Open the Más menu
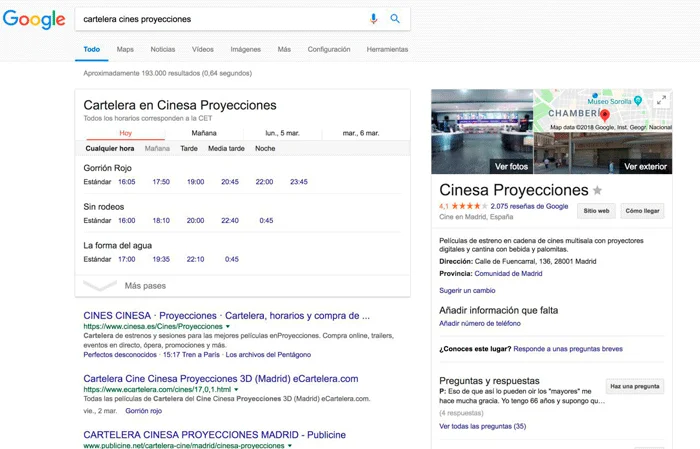This screenshot has height=449, width=700. (x=284, y=49)
